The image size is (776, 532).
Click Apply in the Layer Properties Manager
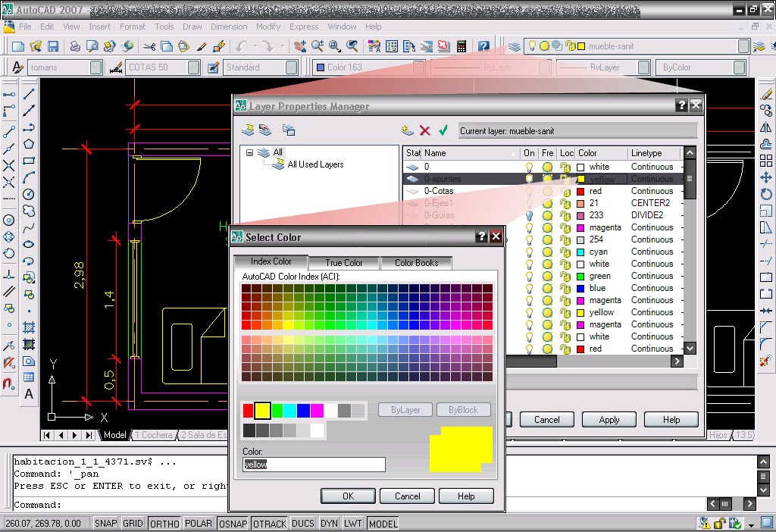[609, 419]
